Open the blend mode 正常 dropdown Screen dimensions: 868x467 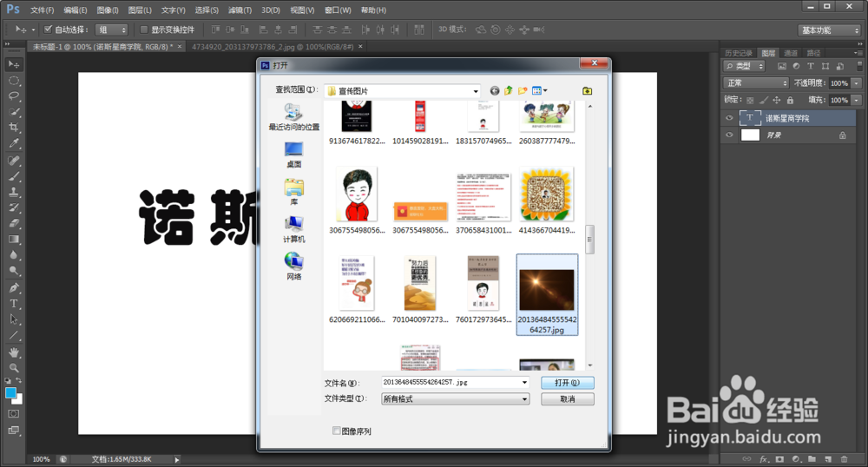[756, 83]
